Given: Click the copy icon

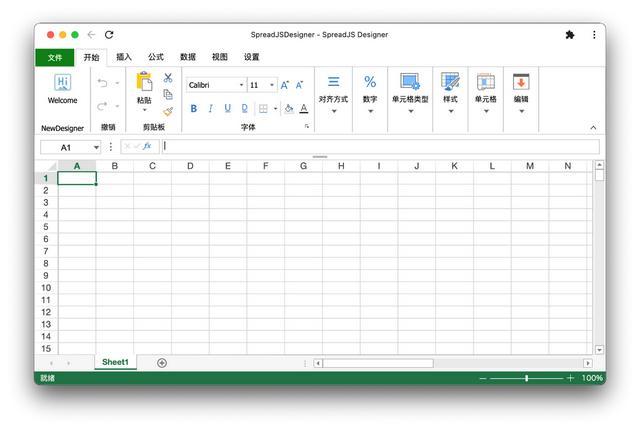Looking at the screenshot, I should tap(168, 94).
